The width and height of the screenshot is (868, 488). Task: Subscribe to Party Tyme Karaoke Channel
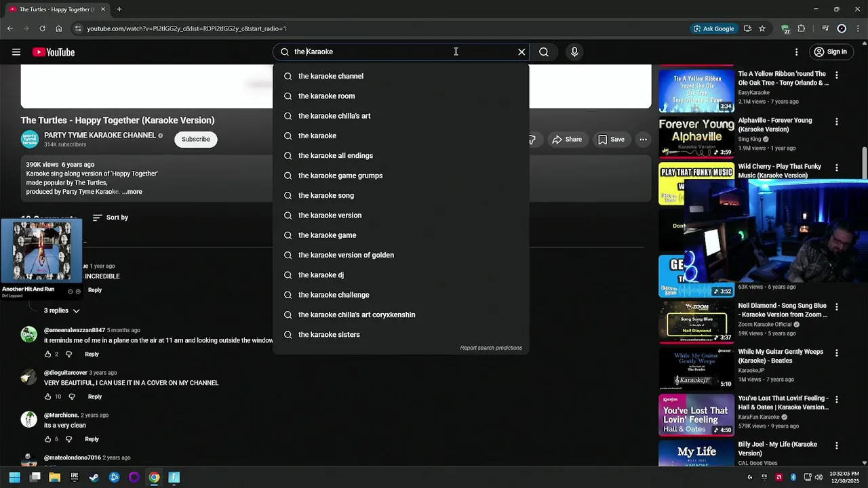pyautogui.click(x=196, y=139)
